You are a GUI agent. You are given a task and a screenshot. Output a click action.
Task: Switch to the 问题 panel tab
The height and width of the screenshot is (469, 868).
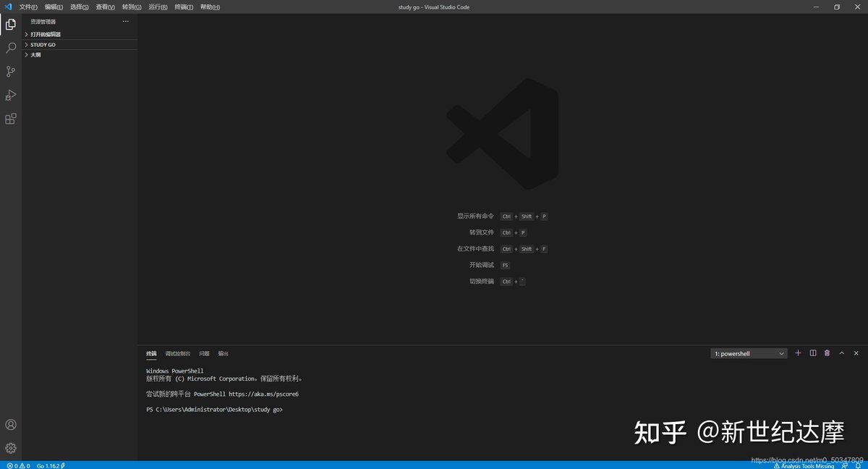pyautogui.click(x=204, y=354)
